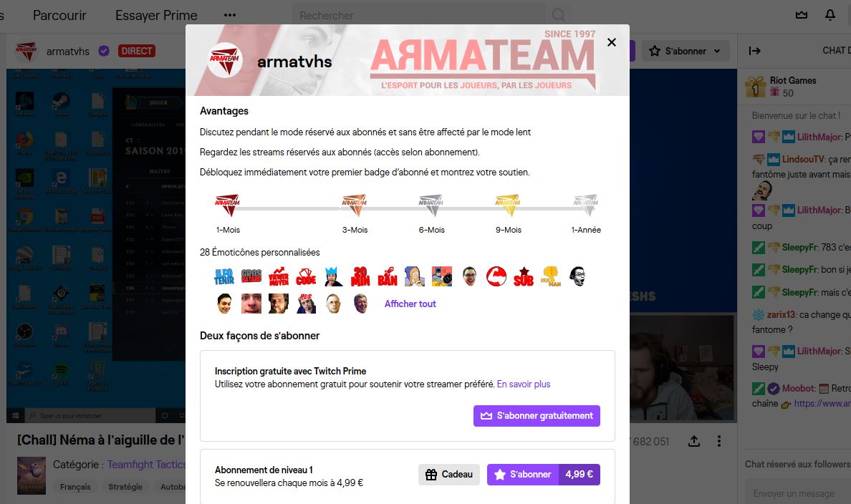This screenshot has width=851, height=504.
Task: Click the Armateam avatar in the modal header
Action: click(225, 60)
